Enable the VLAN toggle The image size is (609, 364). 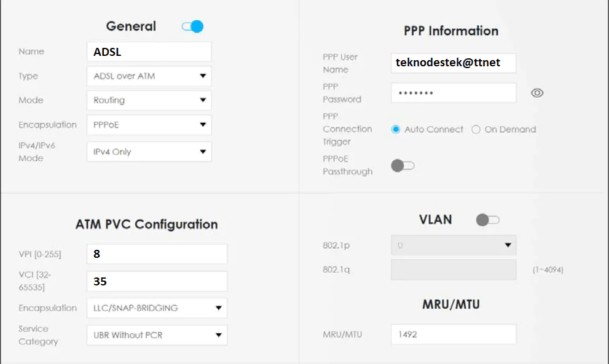tap(487, 219)
